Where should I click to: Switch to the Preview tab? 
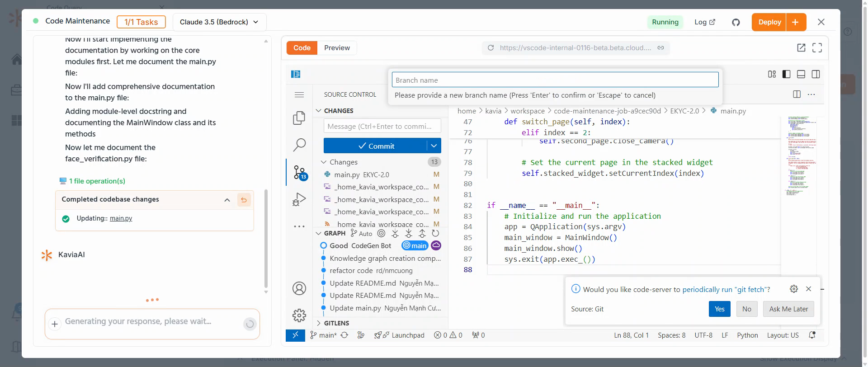coord(337,48)
